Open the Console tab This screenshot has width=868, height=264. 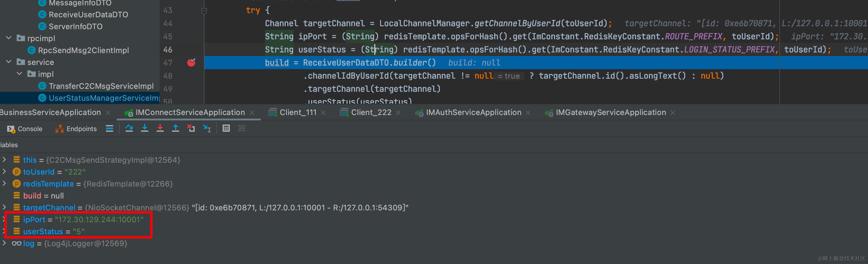25,129
